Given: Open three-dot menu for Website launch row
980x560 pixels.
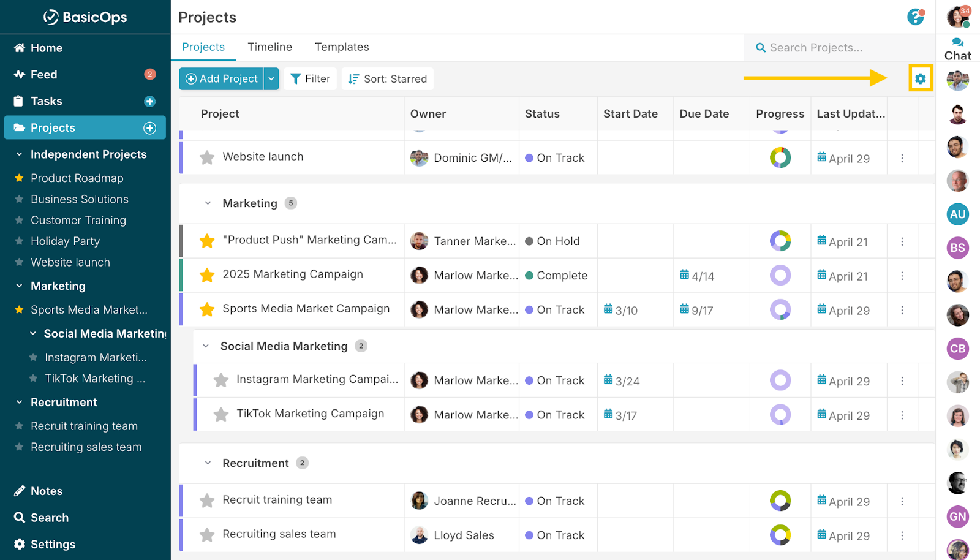Looking at the screenshot, I should click(902, 158).
